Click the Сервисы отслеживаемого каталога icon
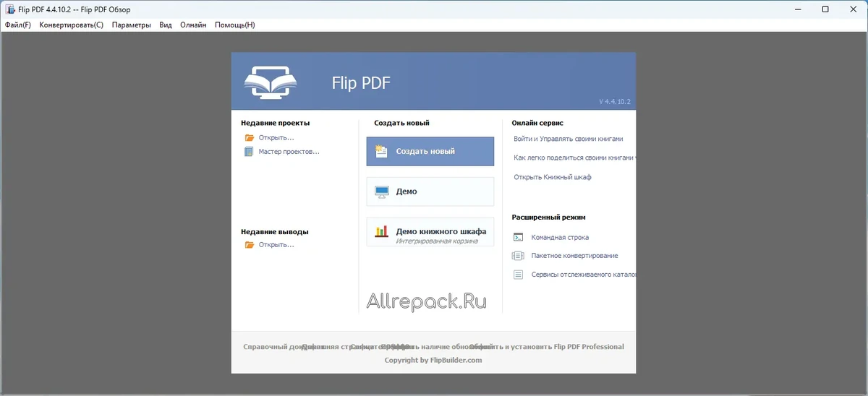This screenshot has height=396, width=868. 518,275
